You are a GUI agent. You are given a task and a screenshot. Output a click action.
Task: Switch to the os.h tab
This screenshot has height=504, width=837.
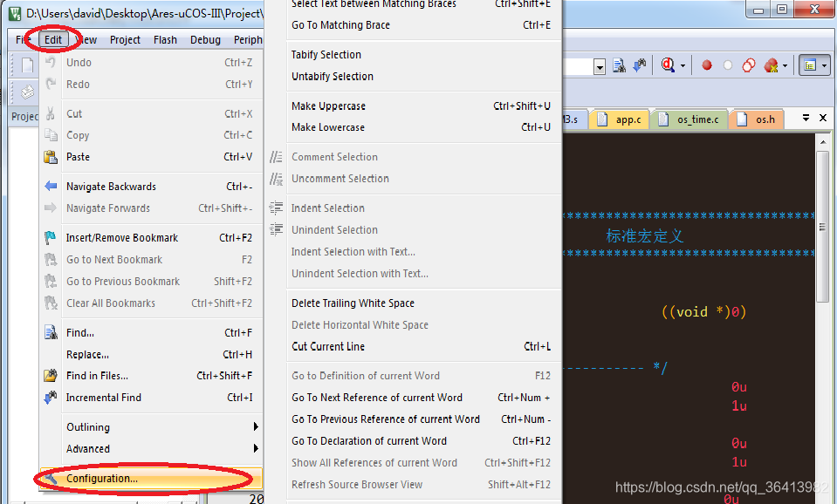click(x=757, y=119)
